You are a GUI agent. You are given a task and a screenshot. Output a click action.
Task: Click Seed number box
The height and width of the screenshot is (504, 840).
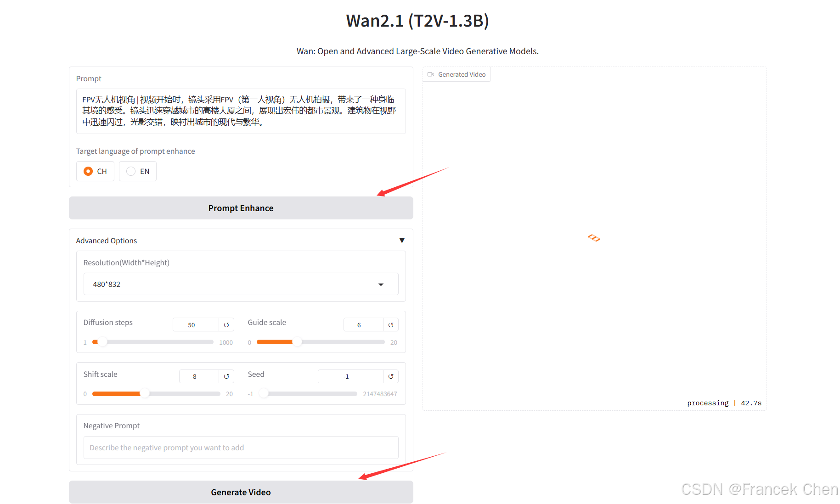(x=350, y=376)
